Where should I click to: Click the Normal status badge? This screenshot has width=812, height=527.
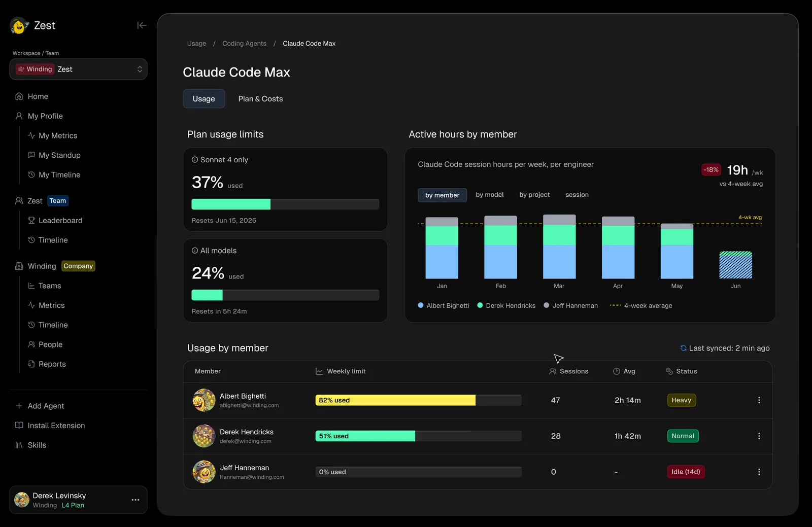683,436
